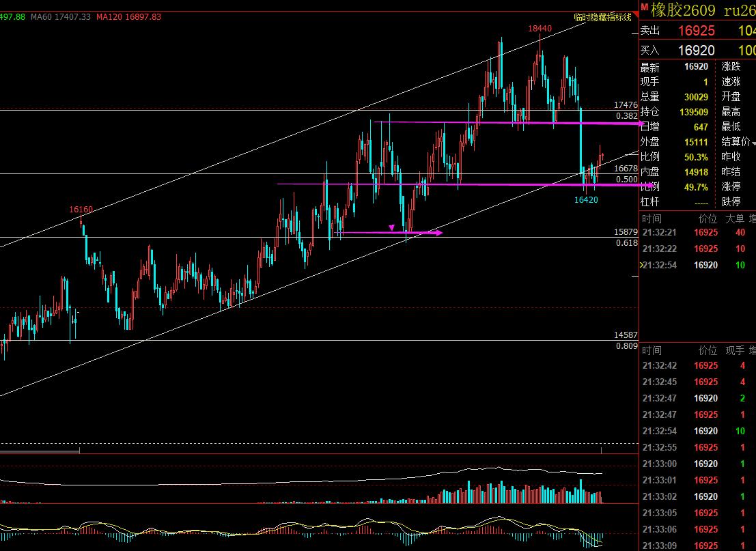Click the 大单 column header
The height and width of the screenshot is (551, 756).
click(x=735, y=219)
